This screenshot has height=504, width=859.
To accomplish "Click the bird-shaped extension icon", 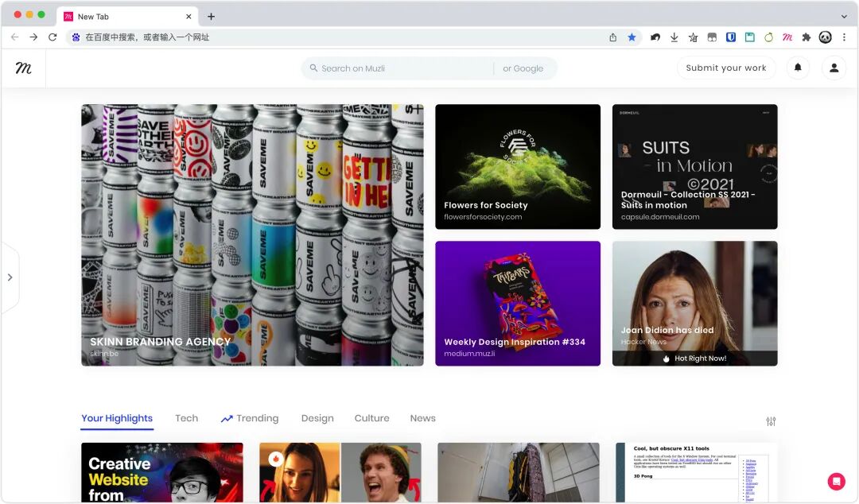I will [655, 37].
